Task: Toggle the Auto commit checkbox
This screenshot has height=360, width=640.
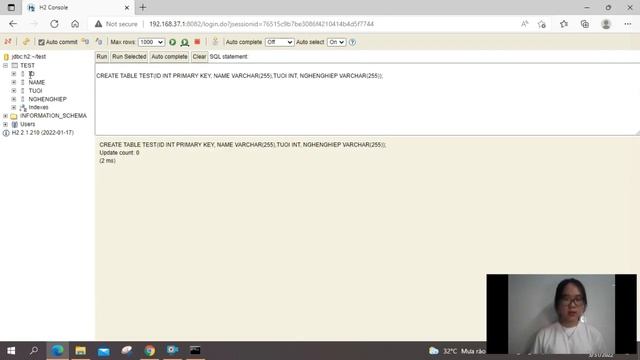Action: pyautogui.click(x=41, y=42)
